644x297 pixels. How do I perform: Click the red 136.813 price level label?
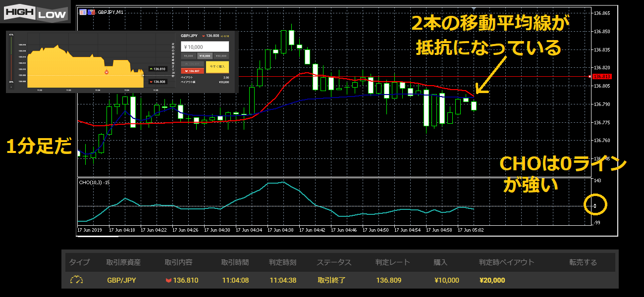(x=602, y=77)
